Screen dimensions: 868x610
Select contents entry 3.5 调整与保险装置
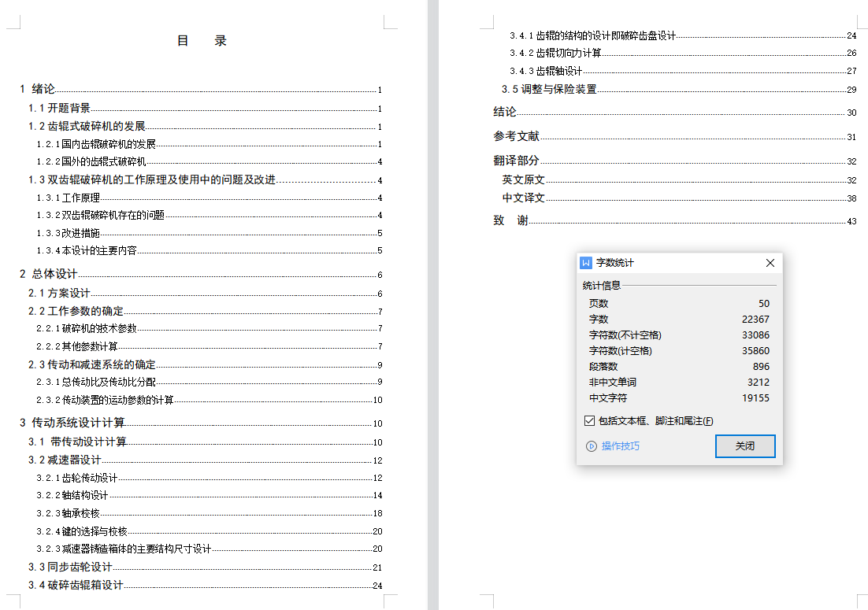[549, 89]
